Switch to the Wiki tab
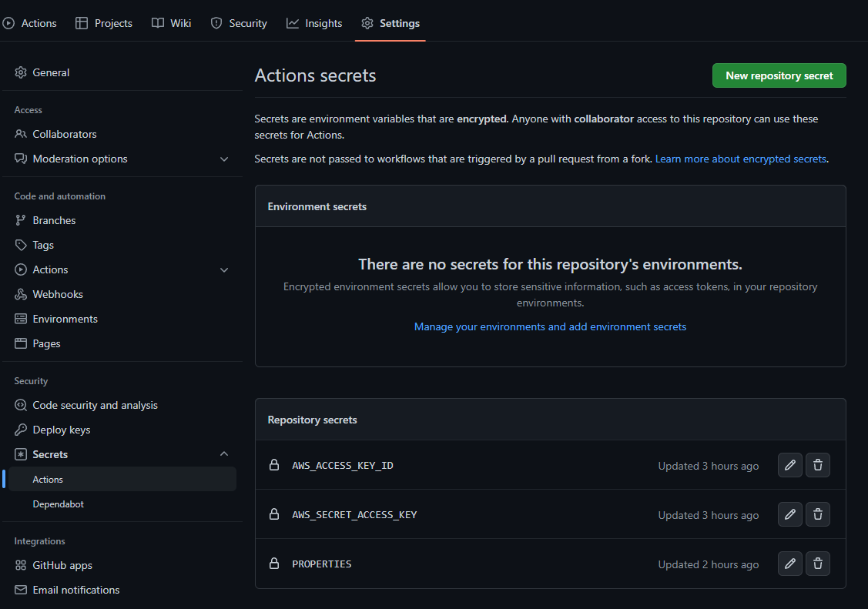 [x=171, y=23]
